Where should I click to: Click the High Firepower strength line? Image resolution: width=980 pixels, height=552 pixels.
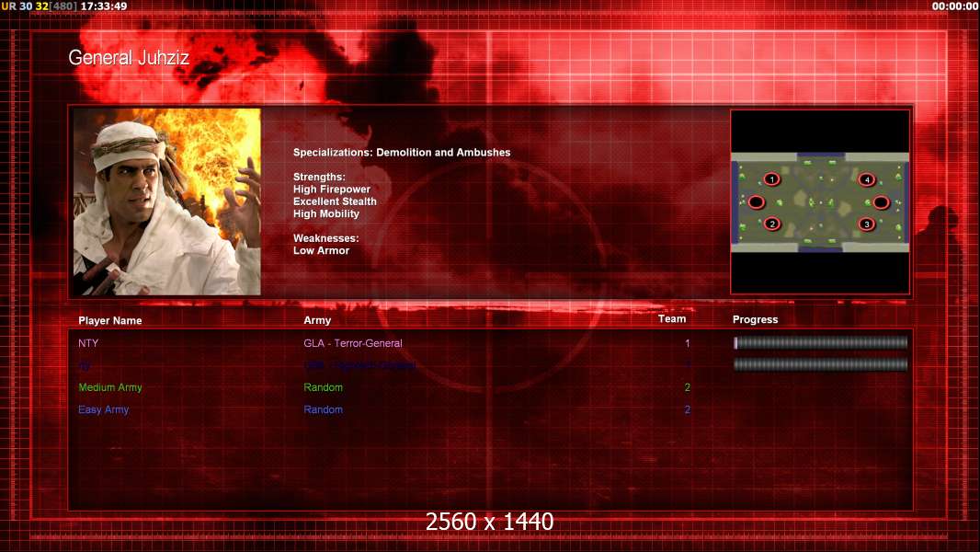tap(332, 190)
